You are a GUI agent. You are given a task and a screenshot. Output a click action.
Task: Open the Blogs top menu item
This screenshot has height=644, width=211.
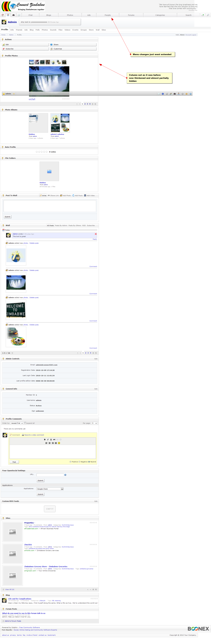coord(49,15)
